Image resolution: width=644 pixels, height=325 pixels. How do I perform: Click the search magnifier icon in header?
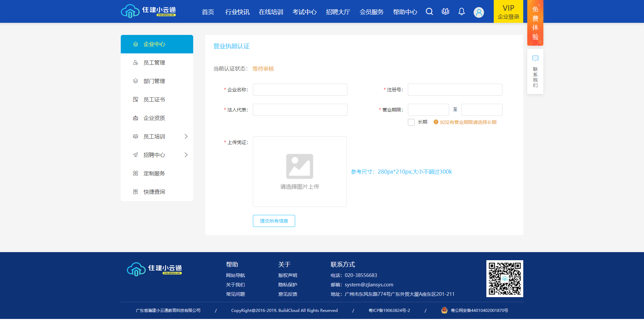(429, 12)
